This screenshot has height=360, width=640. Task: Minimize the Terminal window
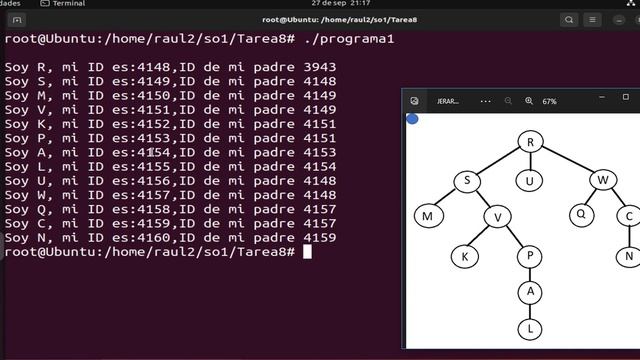[x=619, y=20]
